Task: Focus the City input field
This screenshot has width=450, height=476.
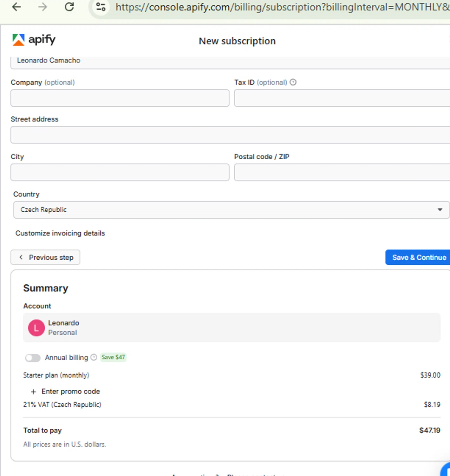Action: point(120,172)
